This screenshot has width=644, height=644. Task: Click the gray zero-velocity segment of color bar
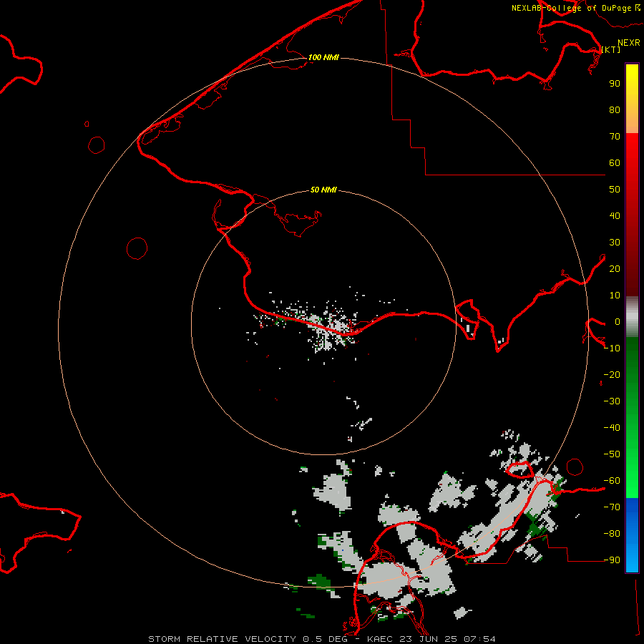tap(632, 317)
